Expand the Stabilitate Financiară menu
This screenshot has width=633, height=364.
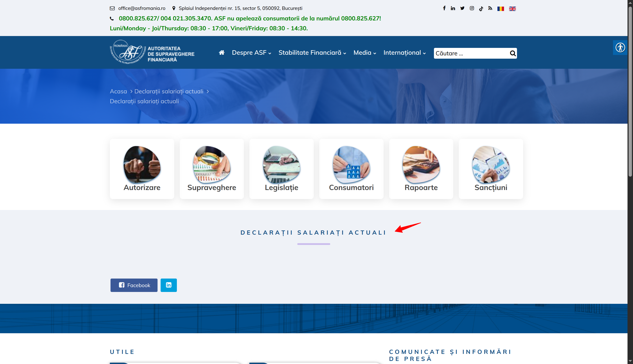tap(312, 53)
